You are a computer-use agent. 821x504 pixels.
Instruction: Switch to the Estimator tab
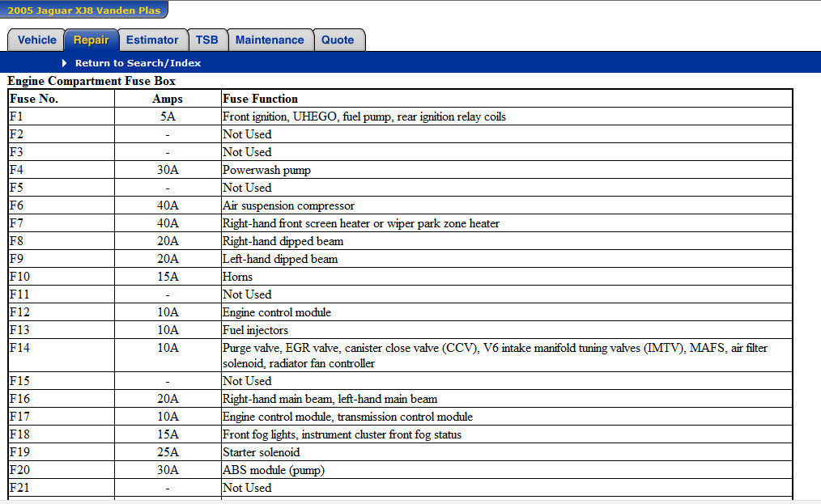[x=152, y=40]
